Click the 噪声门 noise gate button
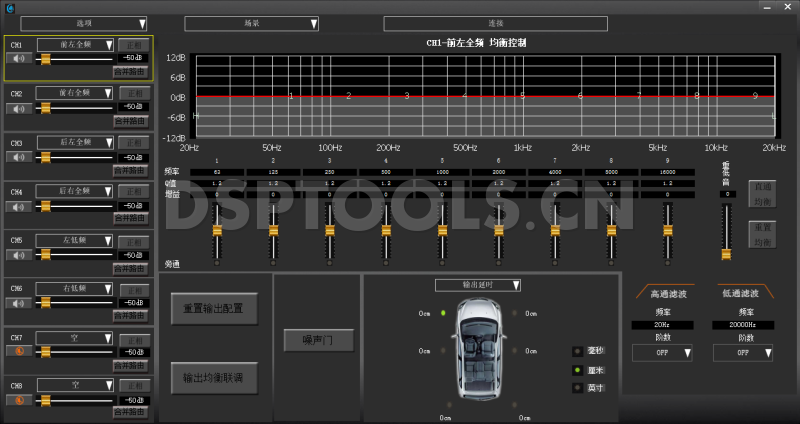Viewport: 800px width, 424px height. [318, 341]
